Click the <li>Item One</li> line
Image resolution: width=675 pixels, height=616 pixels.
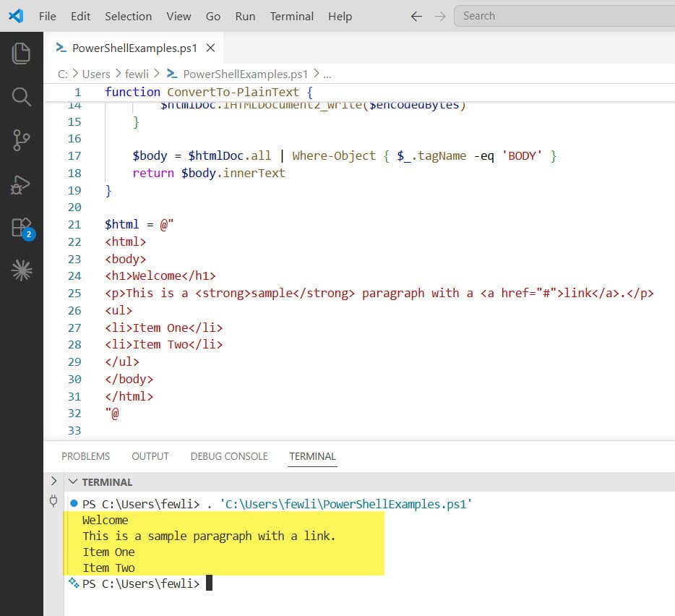coord(163,328)
